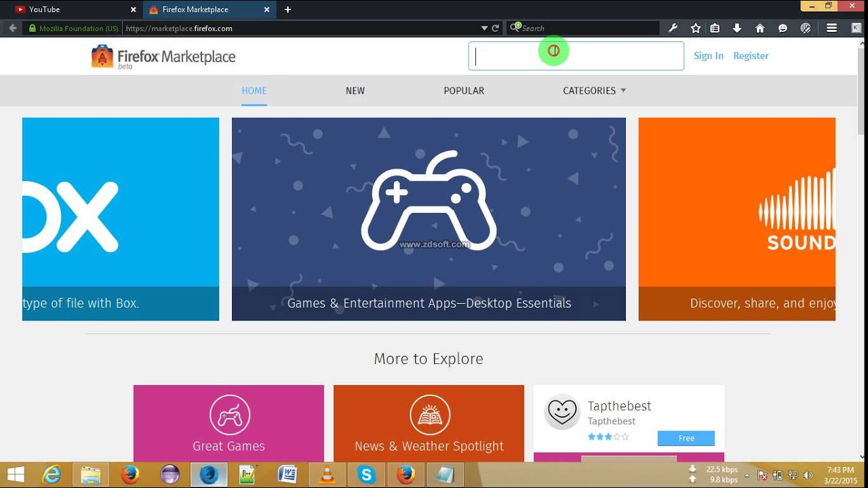
Task: Open File Explorer from taskbar
Action: point(91,474)
